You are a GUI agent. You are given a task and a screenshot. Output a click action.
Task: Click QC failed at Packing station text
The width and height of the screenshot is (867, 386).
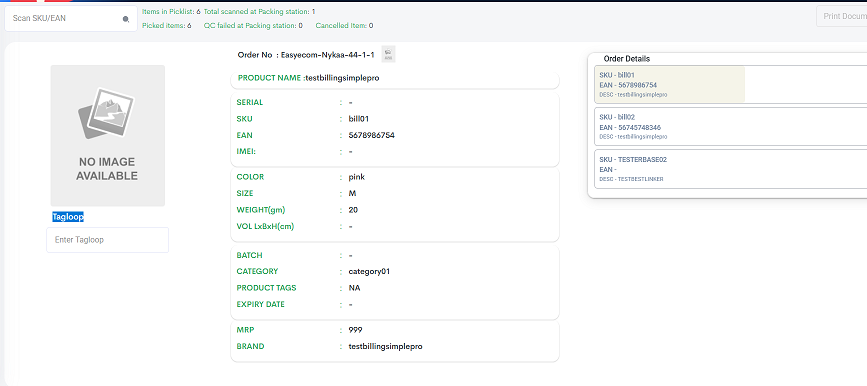(x=253, y=25)
